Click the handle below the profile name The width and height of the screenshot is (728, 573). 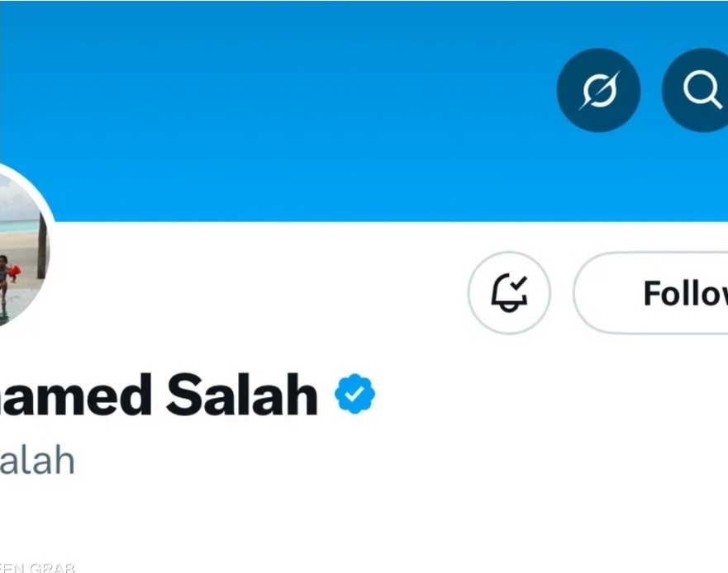pos(37,460)
